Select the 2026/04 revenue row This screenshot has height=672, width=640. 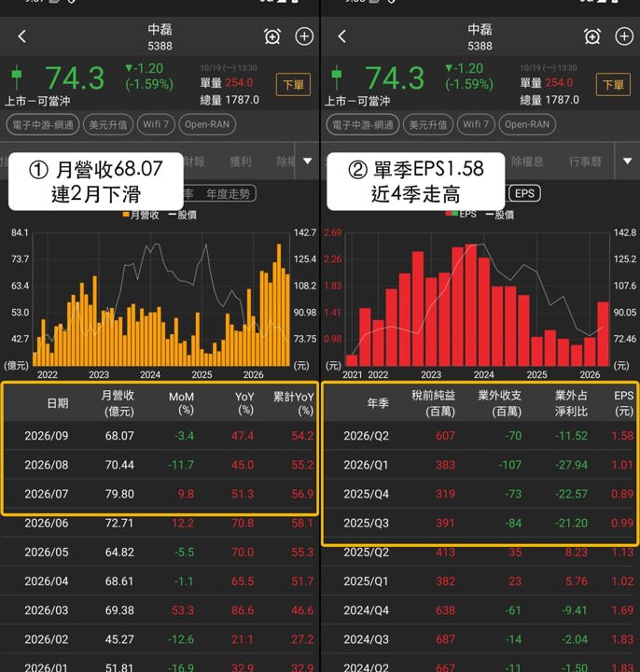160,581
